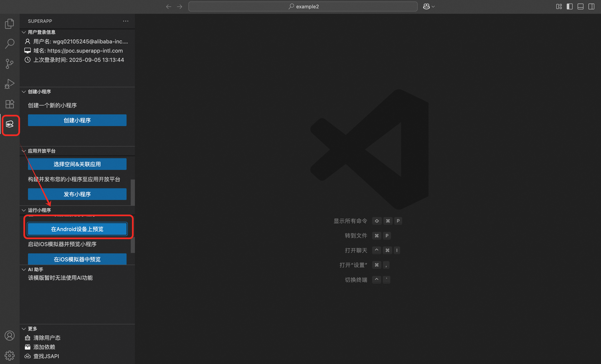Image resolution: width=601 pixels, height=364 pixels.
Task: Open Source Control view icon
Action: point(10,64)
